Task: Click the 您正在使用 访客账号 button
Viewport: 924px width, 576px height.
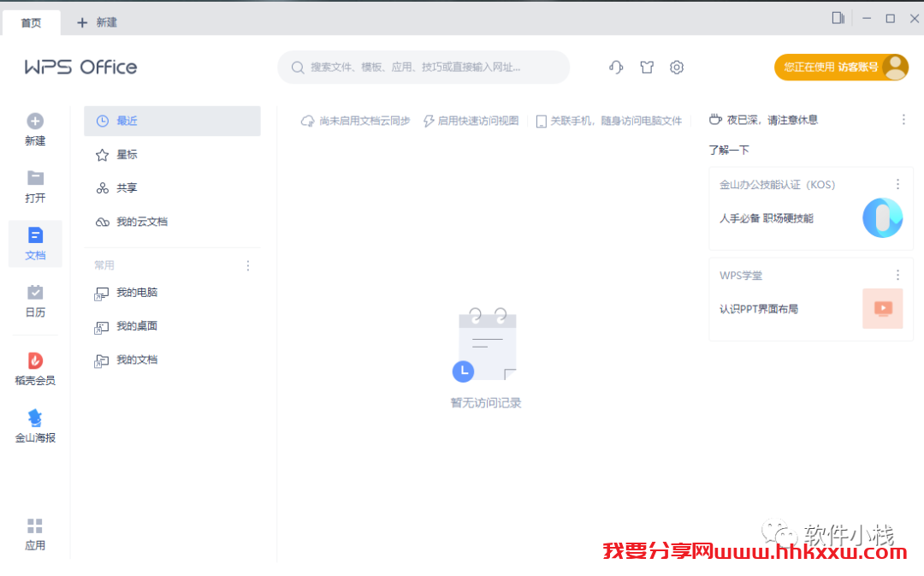Action: pyautogui.click(x=841, y=68)
